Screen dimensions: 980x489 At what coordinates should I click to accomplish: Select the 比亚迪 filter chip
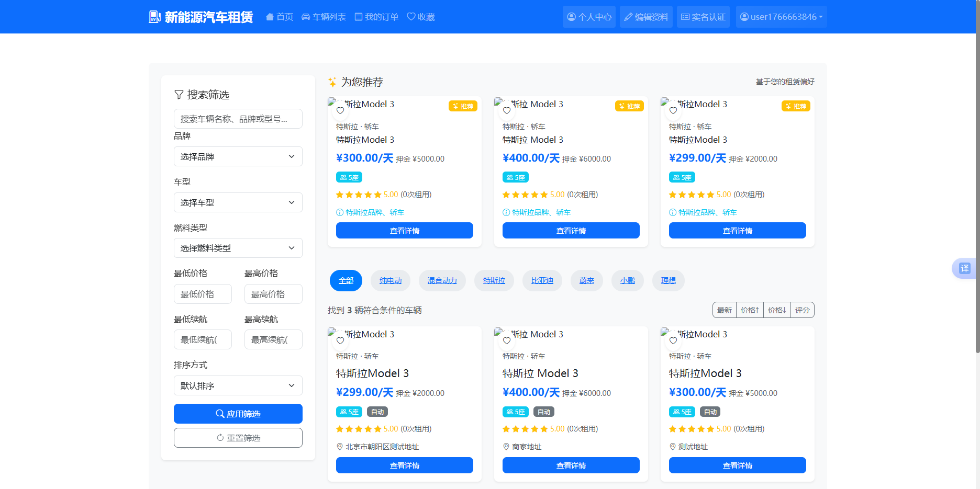tap(542, 280)
